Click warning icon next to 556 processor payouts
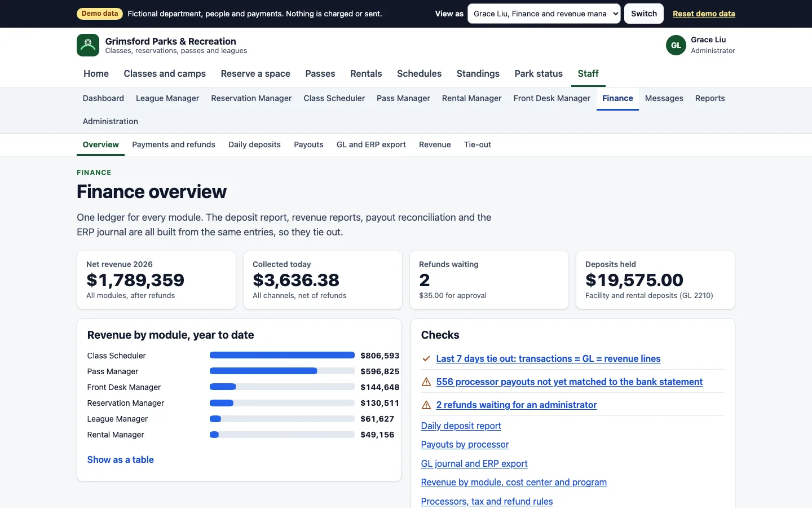 pos(426,382)
